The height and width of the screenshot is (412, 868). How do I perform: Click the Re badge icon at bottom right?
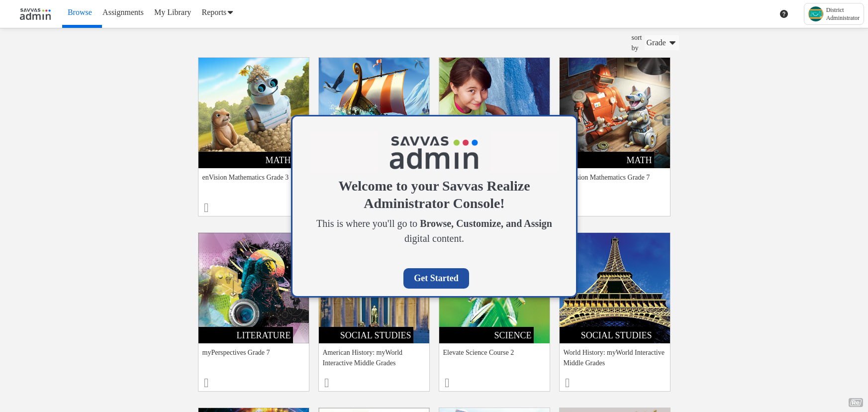[x=855, y=403]
